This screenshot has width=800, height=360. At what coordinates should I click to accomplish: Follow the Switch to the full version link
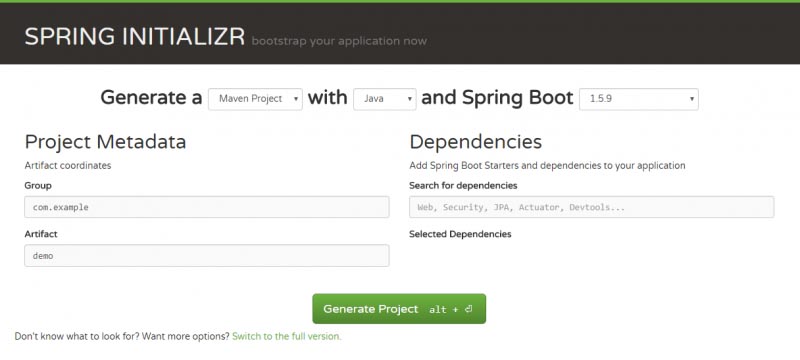287,337
